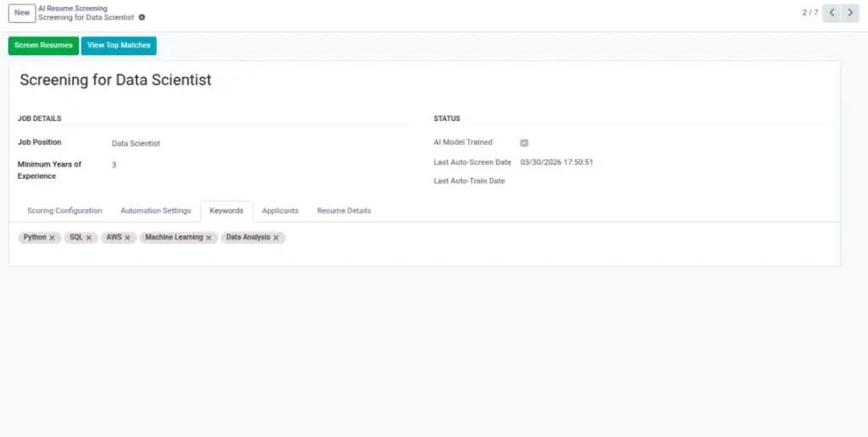Screen dimensions: 868x437
Task: Click the Machine Learning tag label
Action: 174,237
